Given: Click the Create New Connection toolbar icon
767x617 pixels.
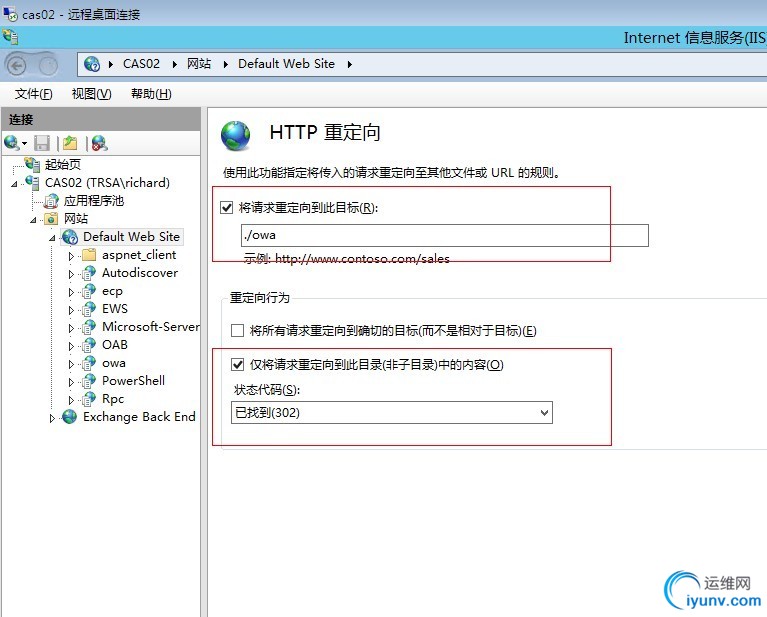Looking at the screenshot, I should (x=11, y=143).
